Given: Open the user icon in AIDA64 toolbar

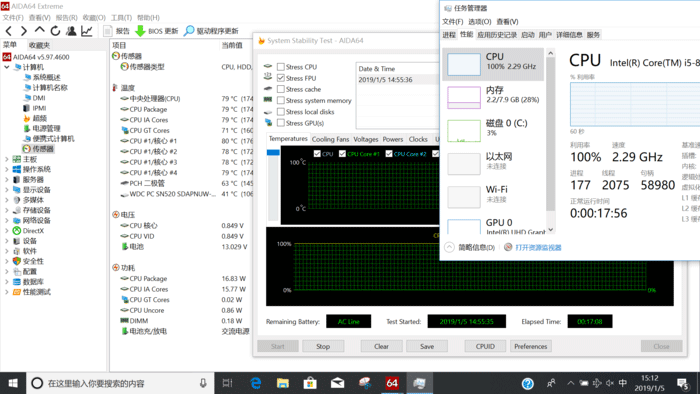Looking at the screenshot, I should tap(71, 31).
